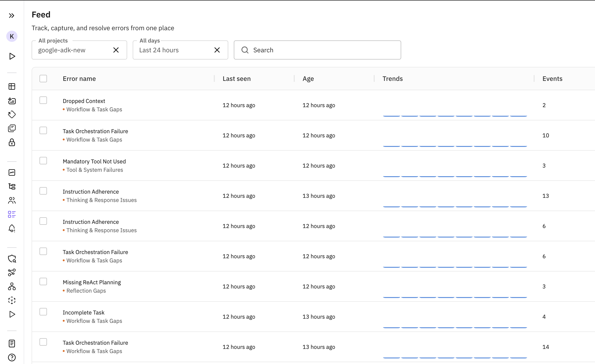Sort by the Last seen column header
This screenshot has height=364, width=595.
click(237, 79)
